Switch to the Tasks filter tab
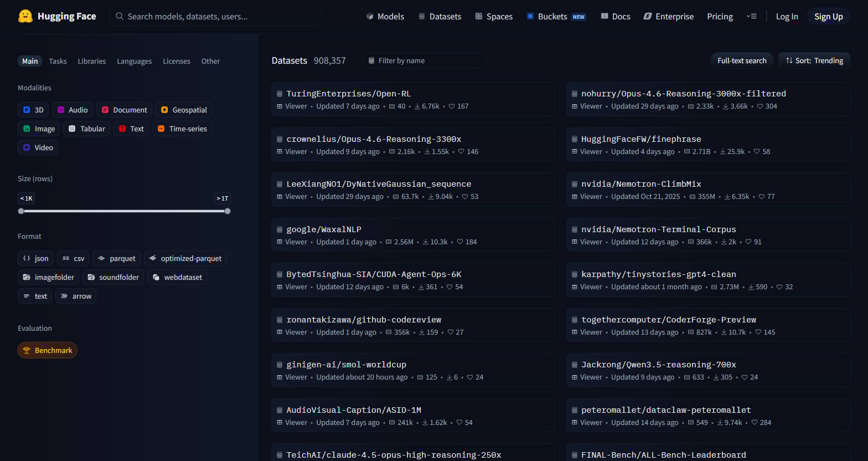This screenshot has height=461, width=868. click(x=58, y=61)
